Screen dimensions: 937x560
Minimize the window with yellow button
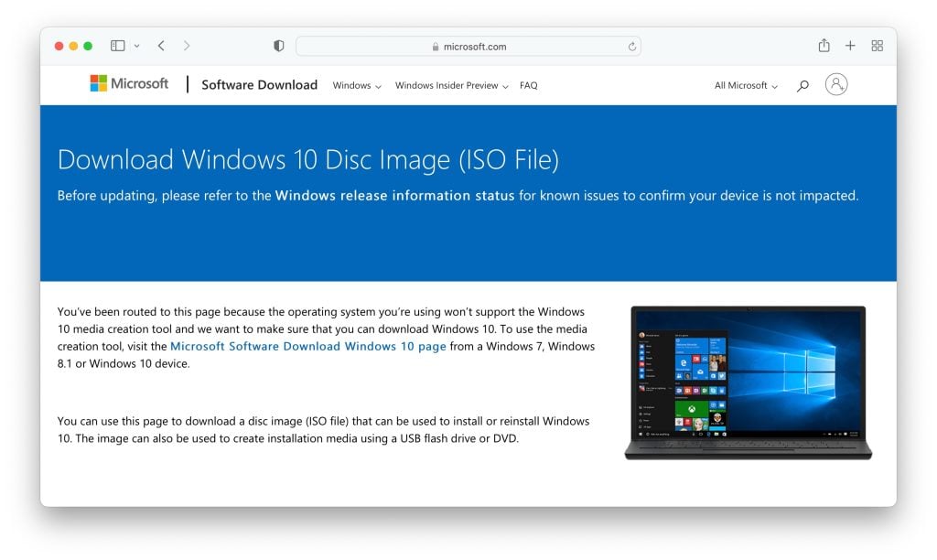73,46
